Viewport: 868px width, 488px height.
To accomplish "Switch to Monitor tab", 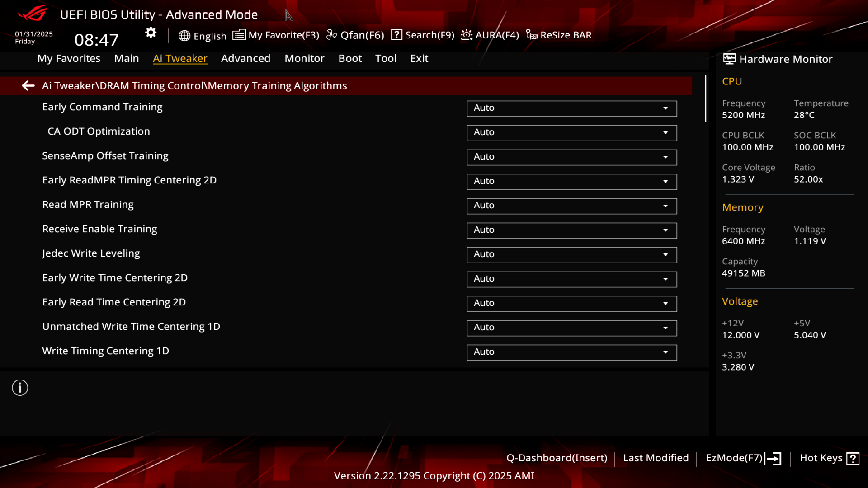I will pos(305,58).
